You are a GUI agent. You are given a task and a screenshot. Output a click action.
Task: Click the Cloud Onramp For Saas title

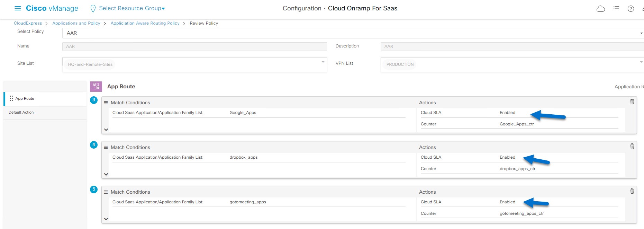[x=363, y=8]
